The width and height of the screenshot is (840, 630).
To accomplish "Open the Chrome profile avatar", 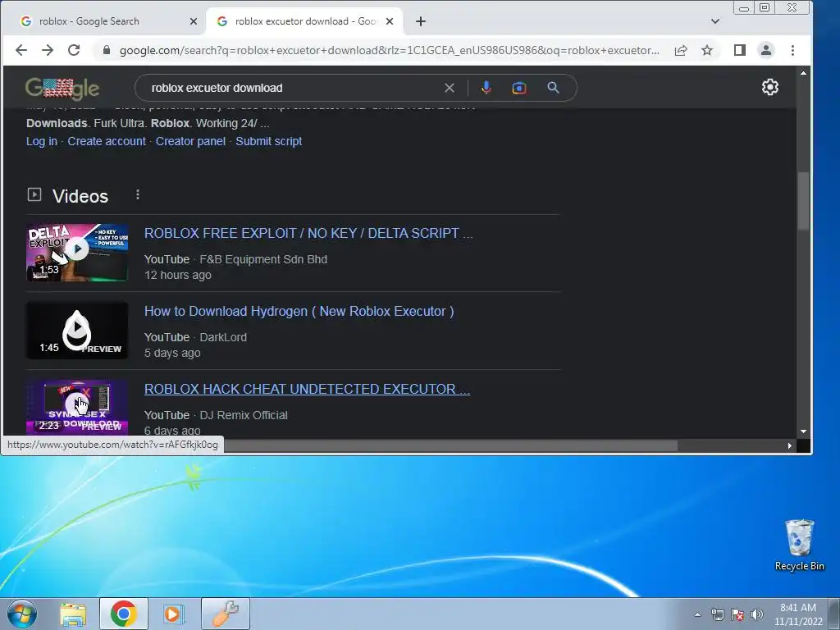I will click(x=766, y=50).
